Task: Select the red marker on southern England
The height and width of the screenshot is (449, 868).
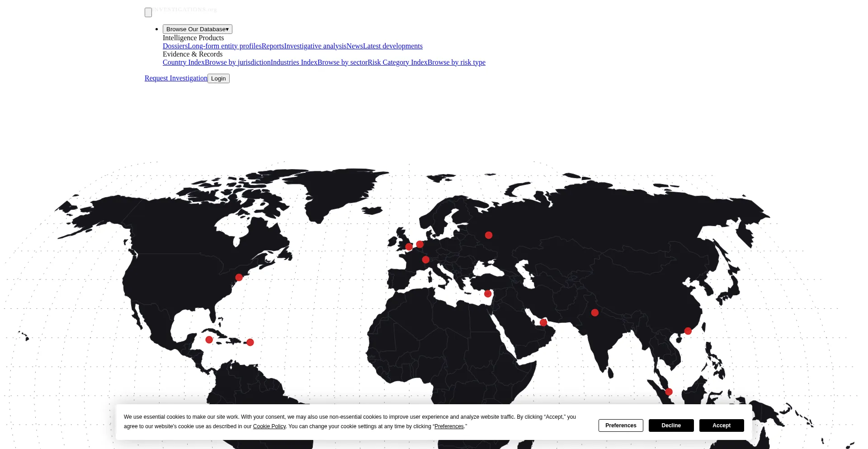Action: [x=409, y=247]
